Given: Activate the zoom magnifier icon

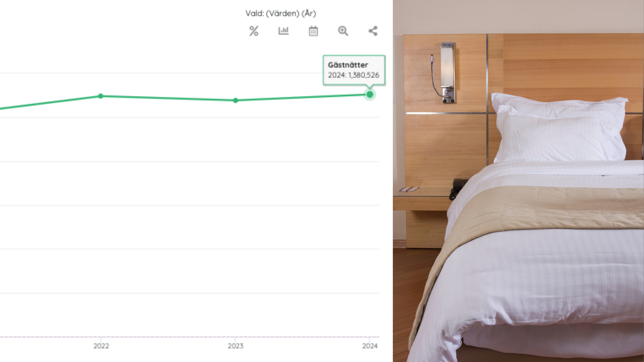Looking at the screenshot, I should tap(343, 31).
